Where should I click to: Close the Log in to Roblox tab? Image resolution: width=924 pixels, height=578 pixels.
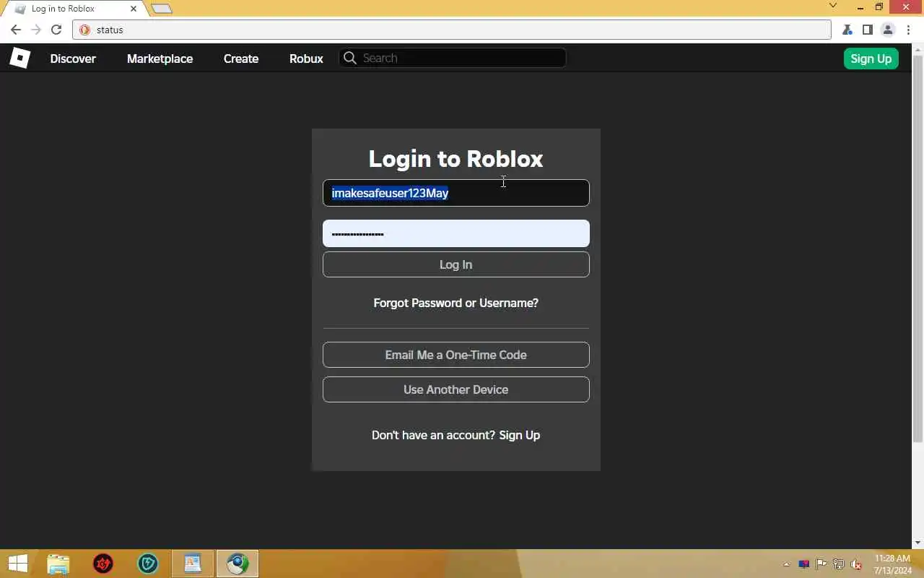click(134, 9)
